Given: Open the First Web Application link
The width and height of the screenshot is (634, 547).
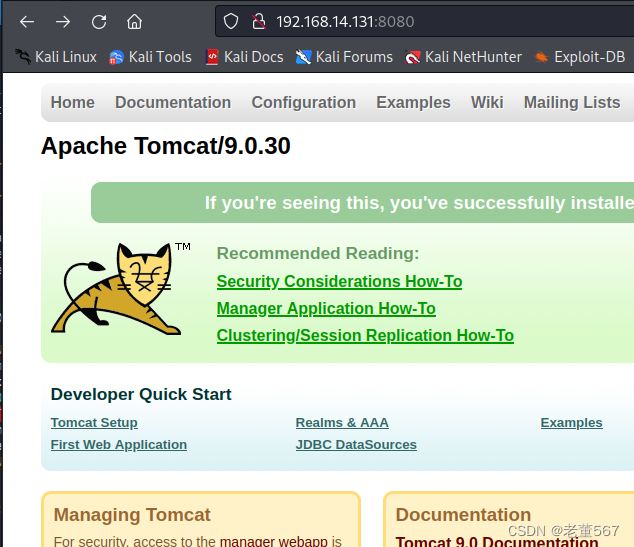Looking at the screenshot, I should 119,445.
